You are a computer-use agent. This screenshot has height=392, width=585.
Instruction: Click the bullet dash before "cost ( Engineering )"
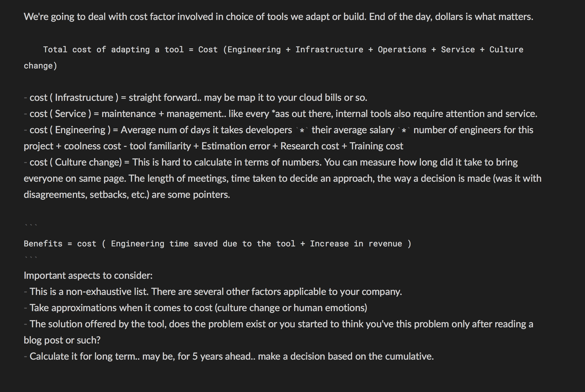[25, 130]
